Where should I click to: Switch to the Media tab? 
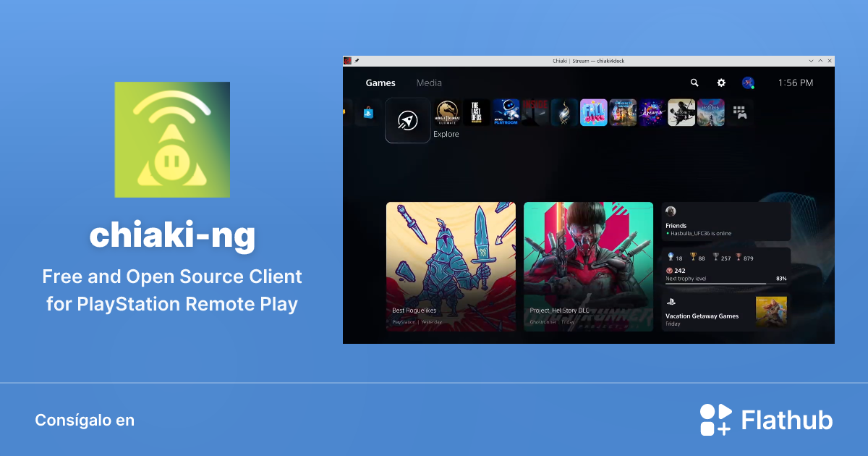pyautogui.click(x=430, y=83)
